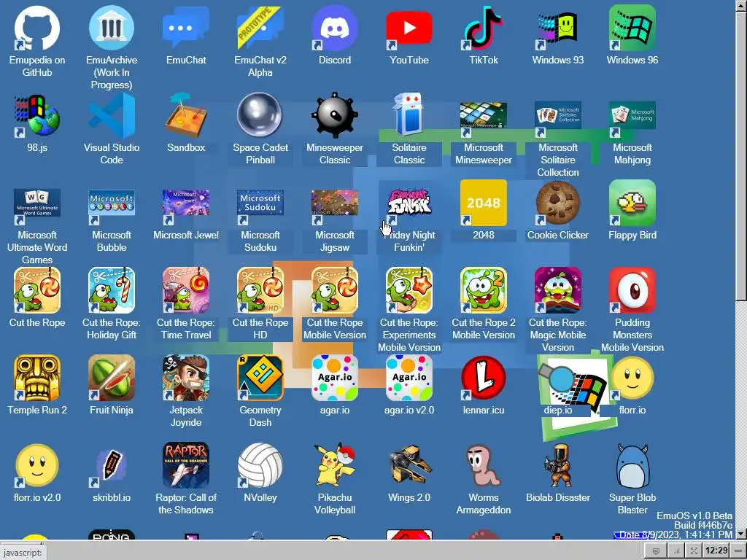Viewport: 747px width, 560px height.
Task: Open the original Cut the Rope icon
Action: click(x=37, y=290)
